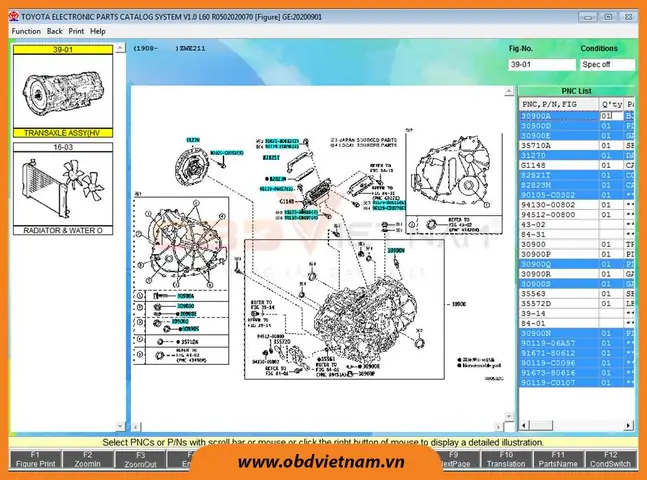This screenshot has height=480, width=647.
Task: Select PNC row 30900P
Action: point(577,254)
